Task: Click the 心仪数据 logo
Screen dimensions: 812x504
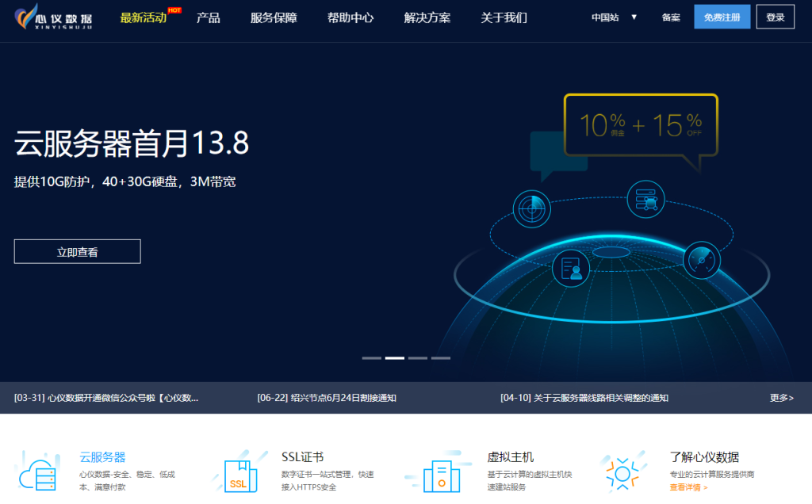Action: [x=53, y=17]
